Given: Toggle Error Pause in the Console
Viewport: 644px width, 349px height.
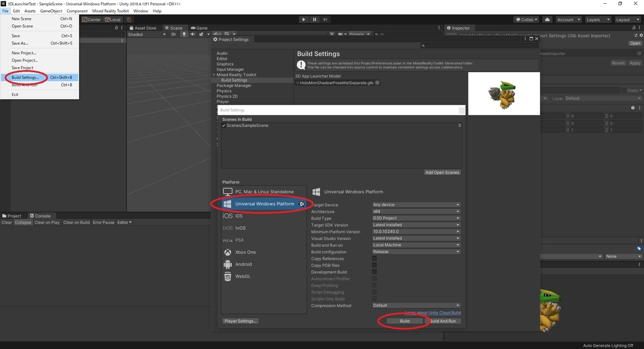Looking at the screenshot, I should (x=104, y=222).
